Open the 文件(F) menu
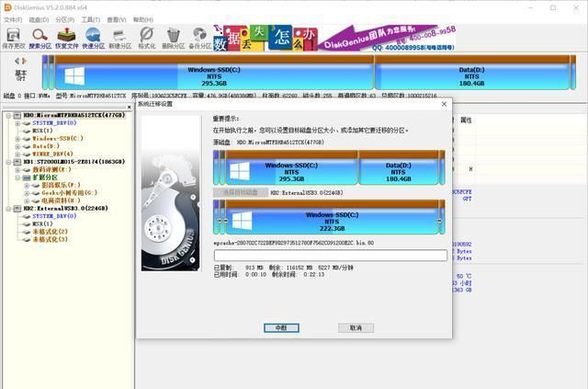The height and width of the screenshot is (389, 588). click(13, 19)
